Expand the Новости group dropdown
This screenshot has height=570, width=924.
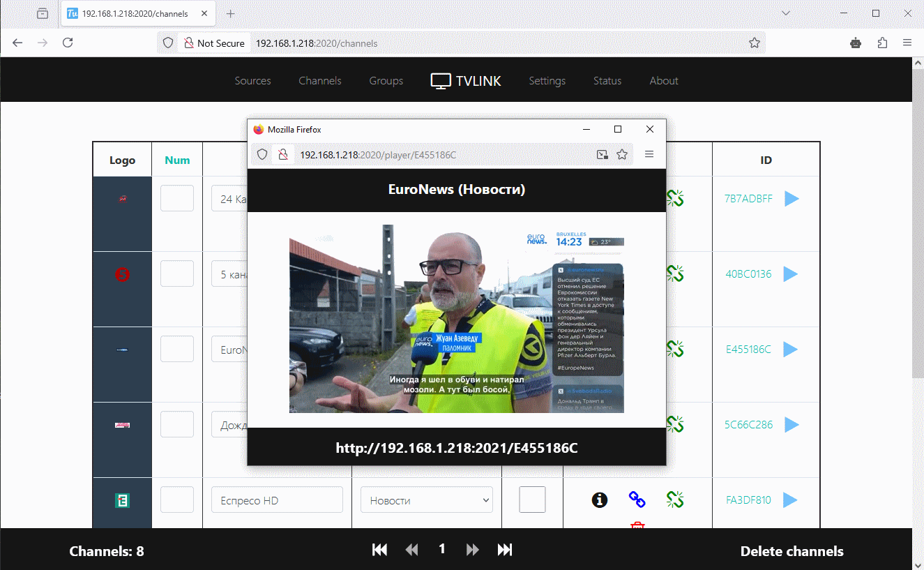point(426,500)
